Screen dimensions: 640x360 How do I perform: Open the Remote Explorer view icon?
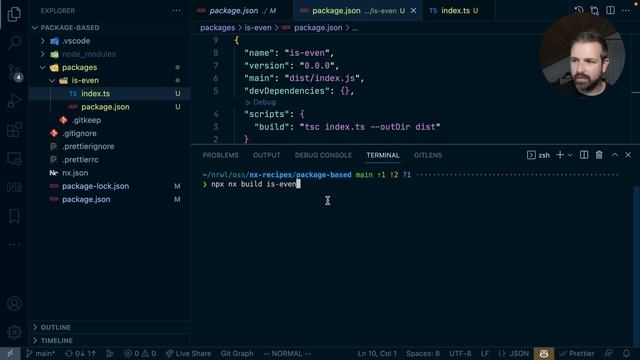(14, 159)
